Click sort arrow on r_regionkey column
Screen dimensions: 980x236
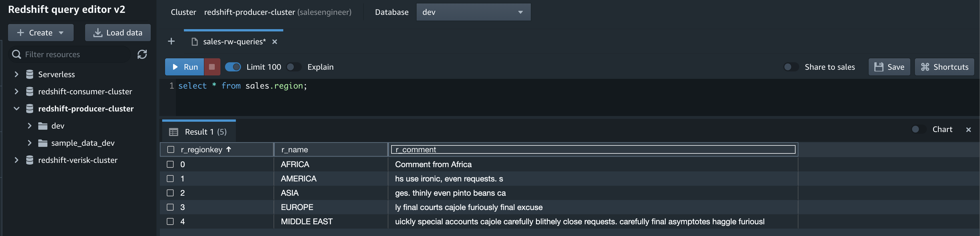click(229, 149)
